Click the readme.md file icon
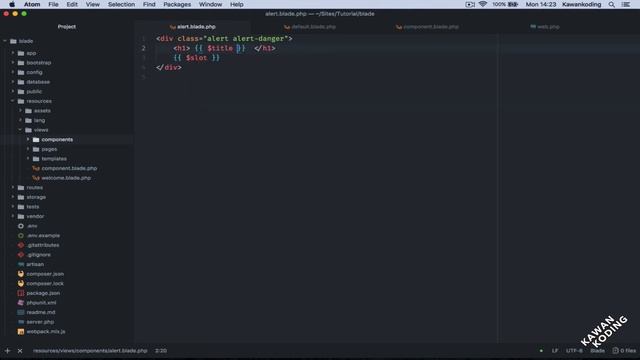 tap(21, 312)
